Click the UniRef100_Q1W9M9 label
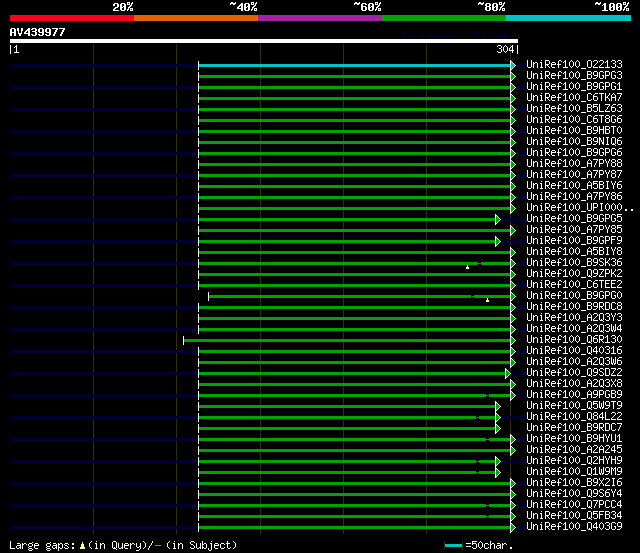This screenshot has width=640, height=553. pyautogui.click(x=574, y=472)
